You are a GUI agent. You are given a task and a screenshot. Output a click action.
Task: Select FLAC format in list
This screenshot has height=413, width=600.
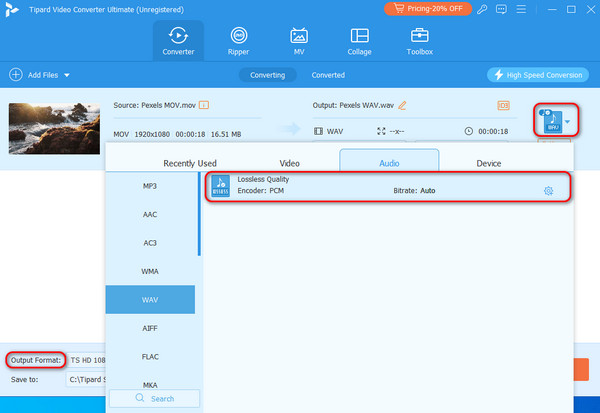150,356
